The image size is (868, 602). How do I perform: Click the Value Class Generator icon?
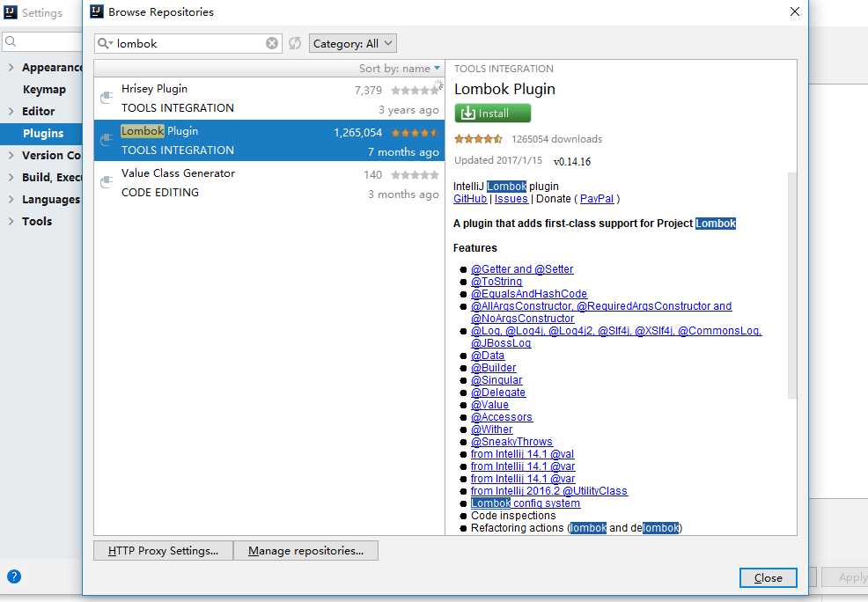point(107,182)
